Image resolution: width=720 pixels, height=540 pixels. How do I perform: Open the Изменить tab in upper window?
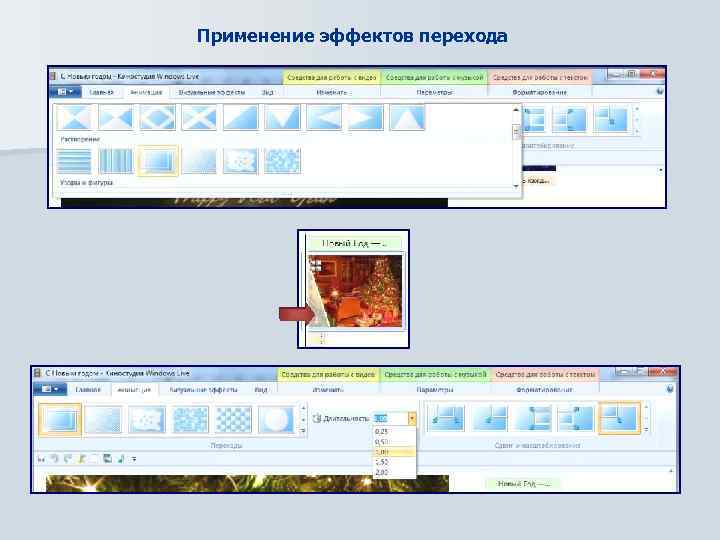333,92
